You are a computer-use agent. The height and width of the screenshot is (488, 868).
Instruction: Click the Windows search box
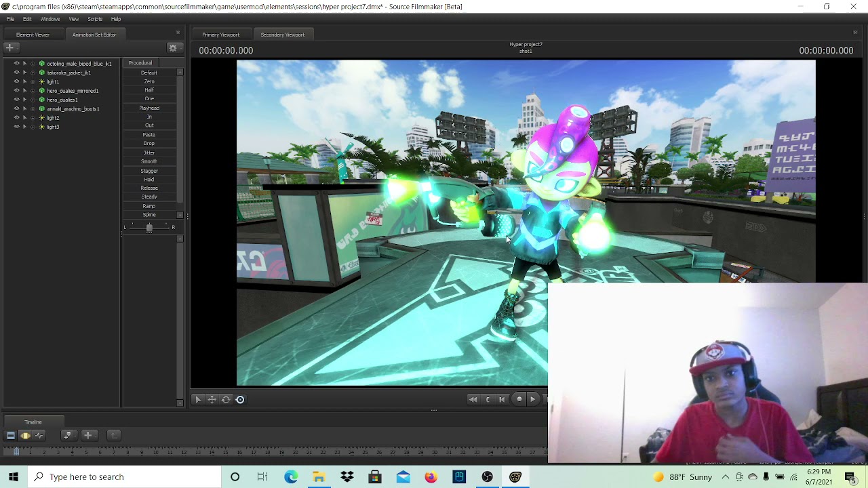tap(124, 477)
